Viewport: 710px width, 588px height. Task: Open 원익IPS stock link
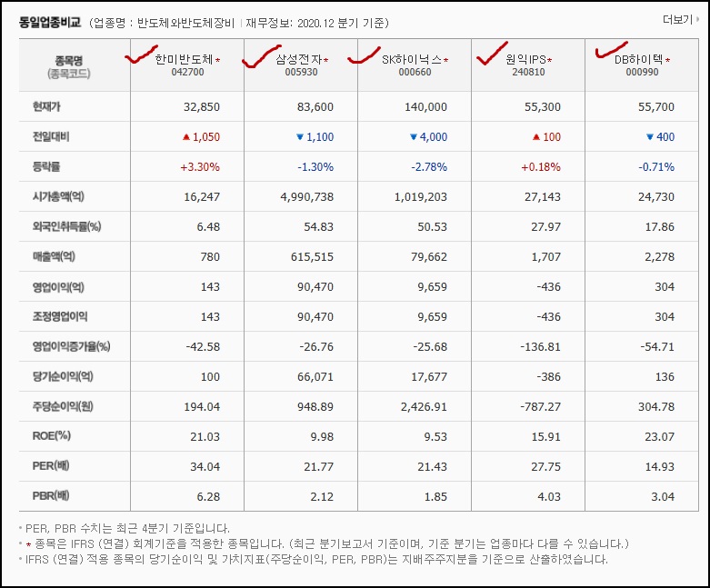pyautogui.click(x=525, y=59)
